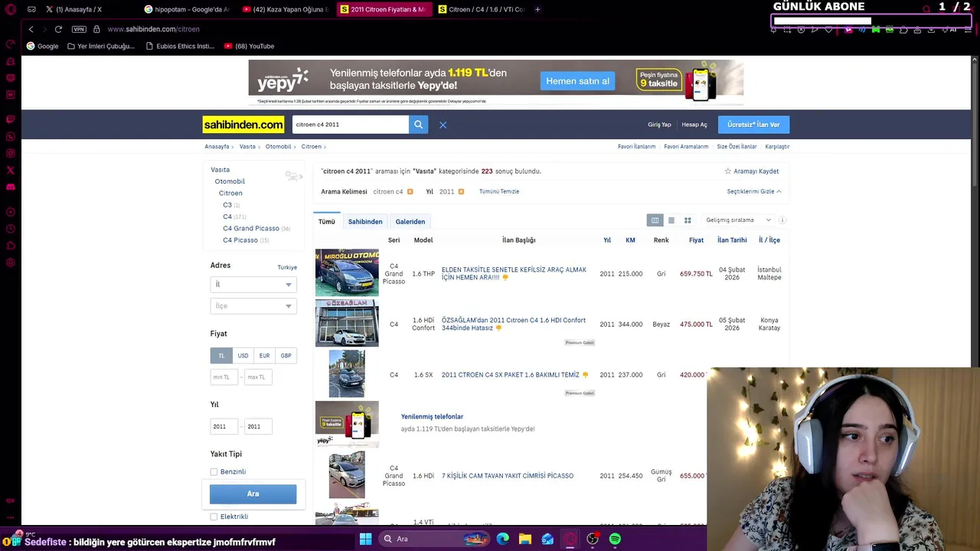Clear the search box with X icon
This screenshot has width=980, height=551.
click(x=443, y=125)
